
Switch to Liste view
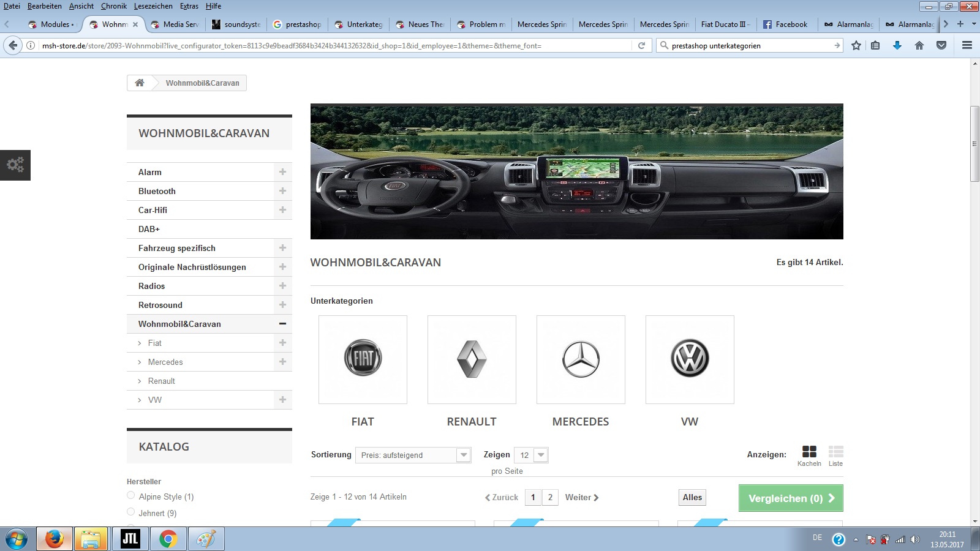click(x=835, y=455)
